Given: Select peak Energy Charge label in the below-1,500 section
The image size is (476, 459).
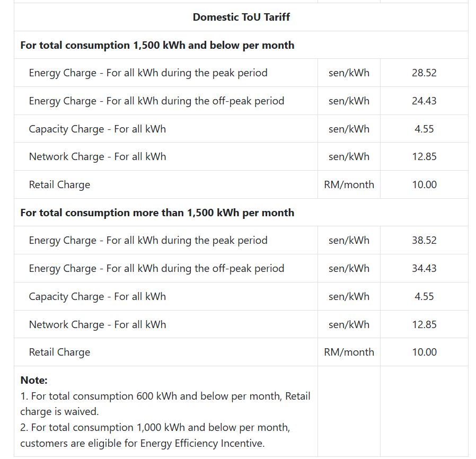Looking at the screenshot, I should coord(148,73).
